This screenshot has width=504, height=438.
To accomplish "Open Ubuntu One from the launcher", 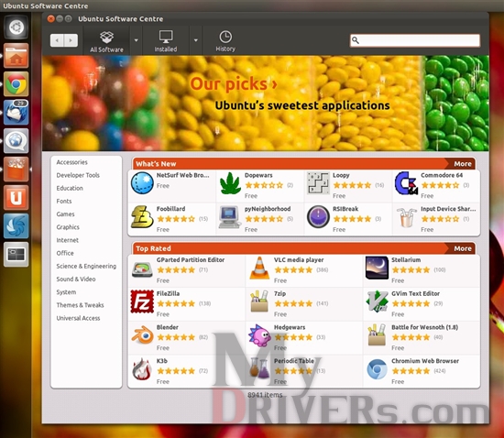I will 16,197.
